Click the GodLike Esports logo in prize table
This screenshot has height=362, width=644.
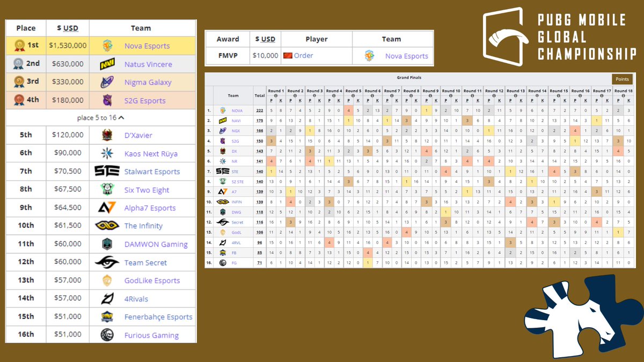[x=107, y=280]
